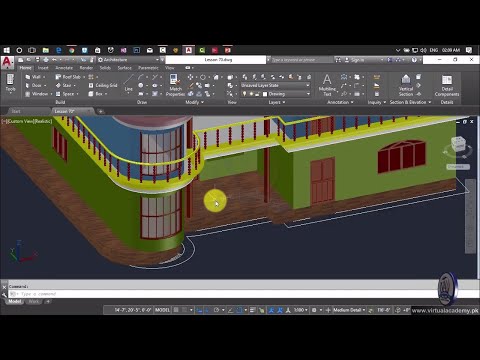Click the Vertical Section tool
The height and width of the screenshot is (360, 480).
406,85
